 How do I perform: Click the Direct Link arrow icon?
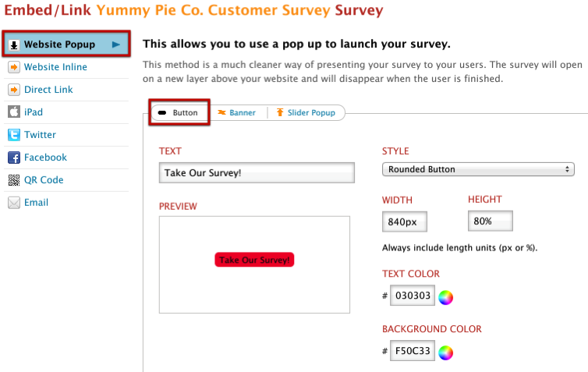14,90
